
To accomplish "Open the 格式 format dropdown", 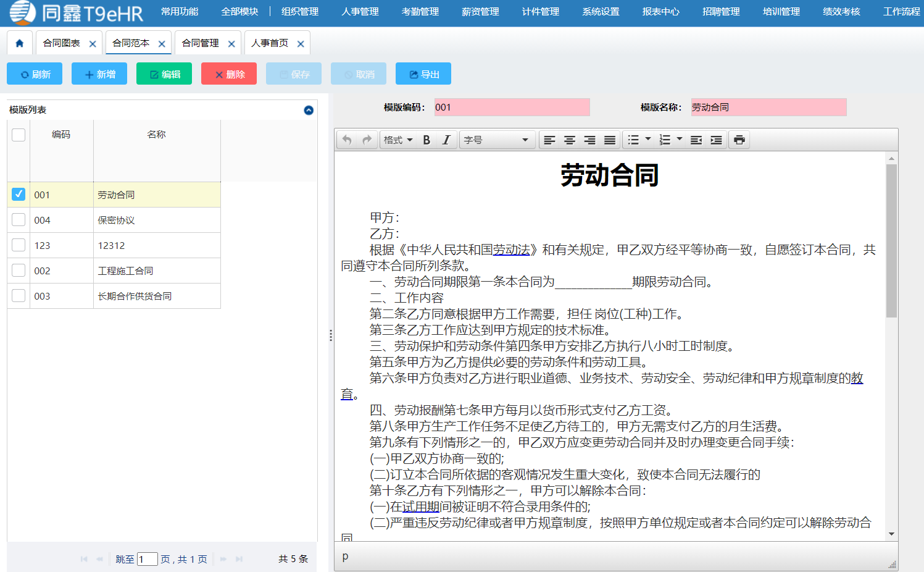I will coord(398,140).
